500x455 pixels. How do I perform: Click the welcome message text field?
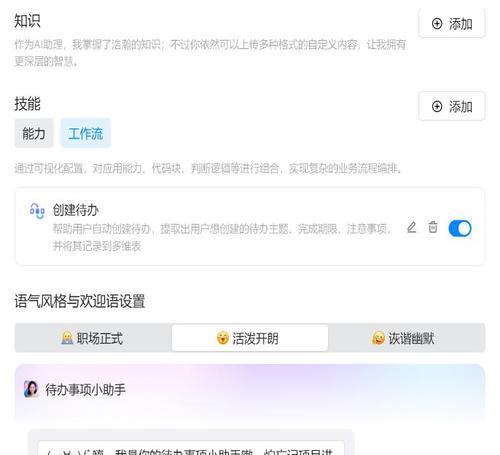pyautogui.click(x=191, y=448)
